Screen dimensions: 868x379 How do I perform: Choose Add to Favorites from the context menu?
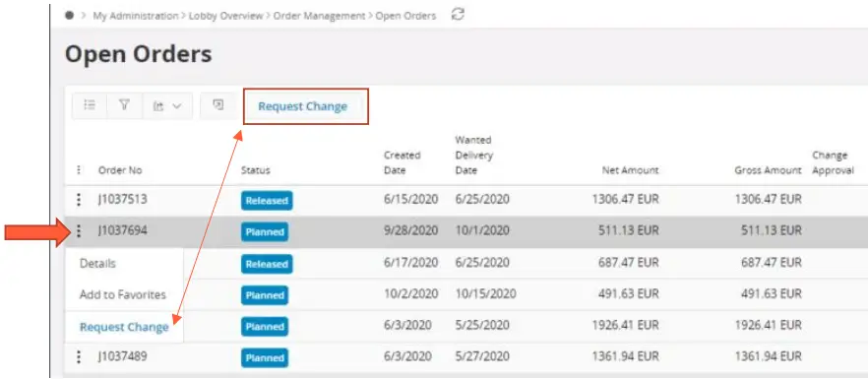(x=123, y=294)
